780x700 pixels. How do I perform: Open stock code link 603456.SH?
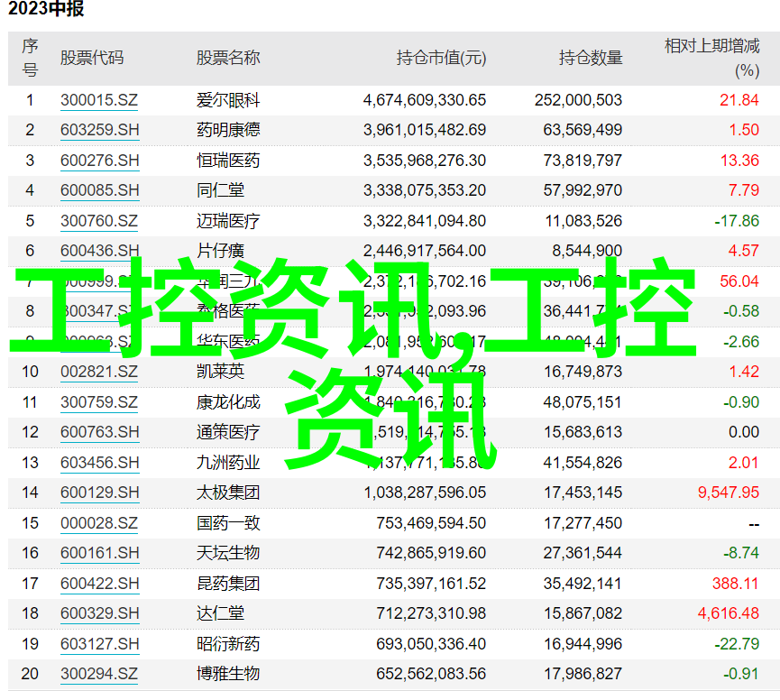99,463
